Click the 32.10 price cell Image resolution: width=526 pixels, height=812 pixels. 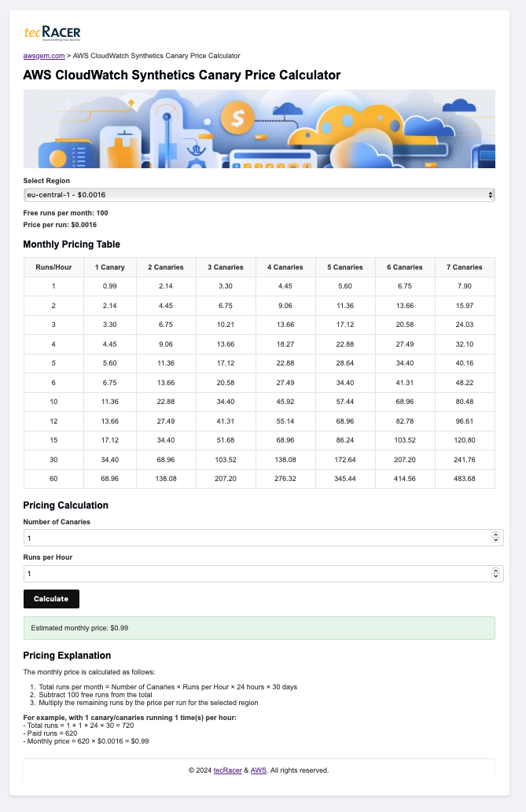(465, 344)
